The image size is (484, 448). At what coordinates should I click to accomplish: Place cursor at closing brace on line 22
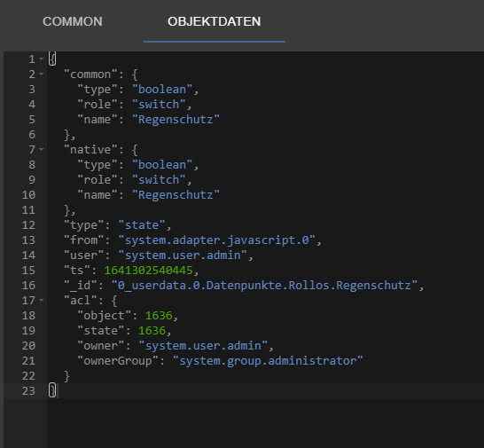pos(67,376)
